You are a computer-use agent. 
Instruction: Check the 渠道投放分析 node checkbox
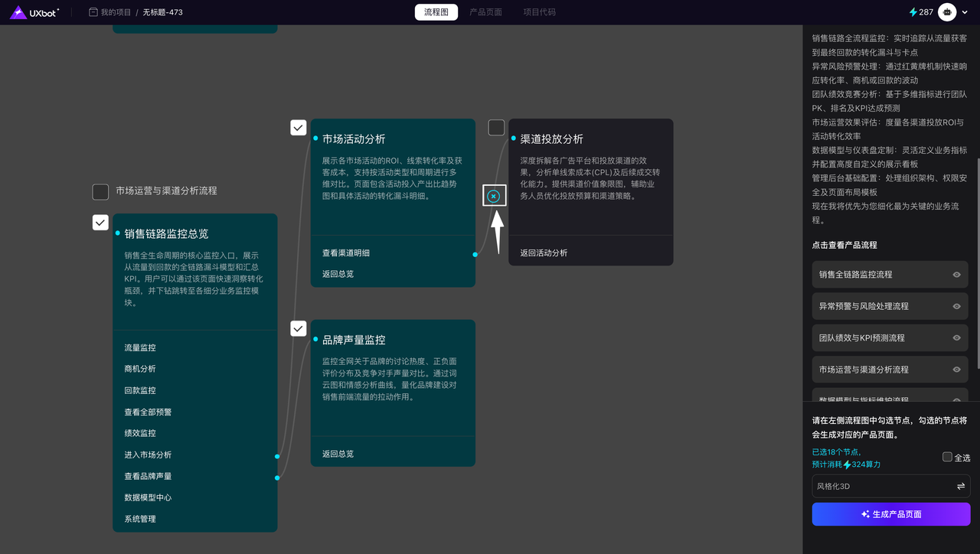point(496,128)
